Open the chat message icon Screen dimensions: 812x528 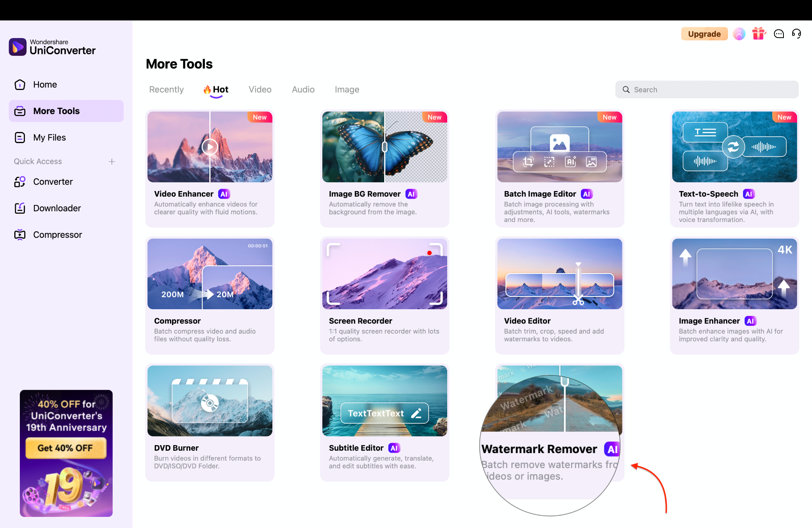point(779,34)
